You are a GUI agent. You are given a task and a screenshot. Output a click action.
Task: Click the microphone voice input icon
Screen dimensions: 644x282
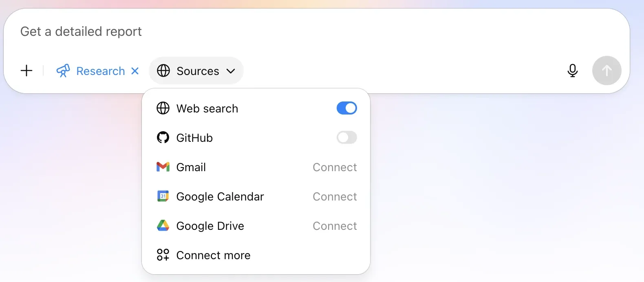click(x=572, y=70)
